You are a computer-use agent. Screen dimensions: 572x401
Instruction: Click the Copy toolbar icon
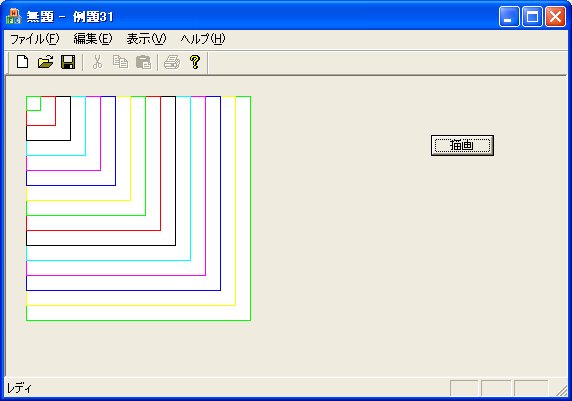[x=120, y=62]
